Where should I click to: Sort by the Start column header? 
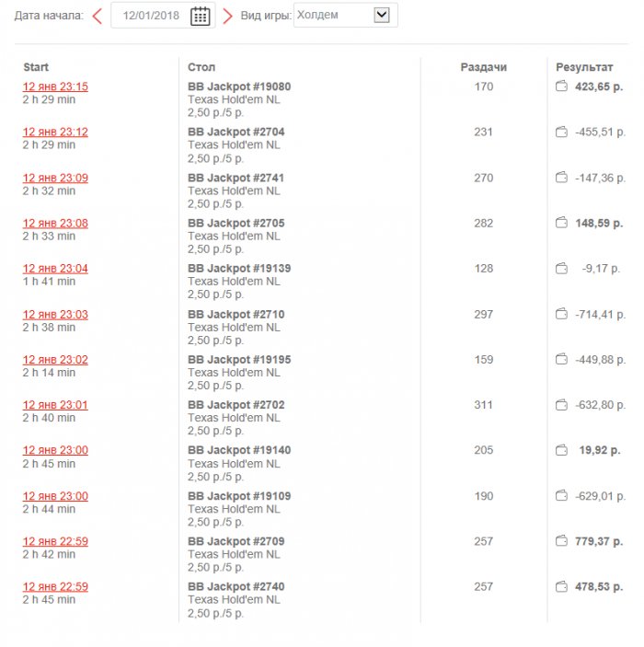pos(36,67)
